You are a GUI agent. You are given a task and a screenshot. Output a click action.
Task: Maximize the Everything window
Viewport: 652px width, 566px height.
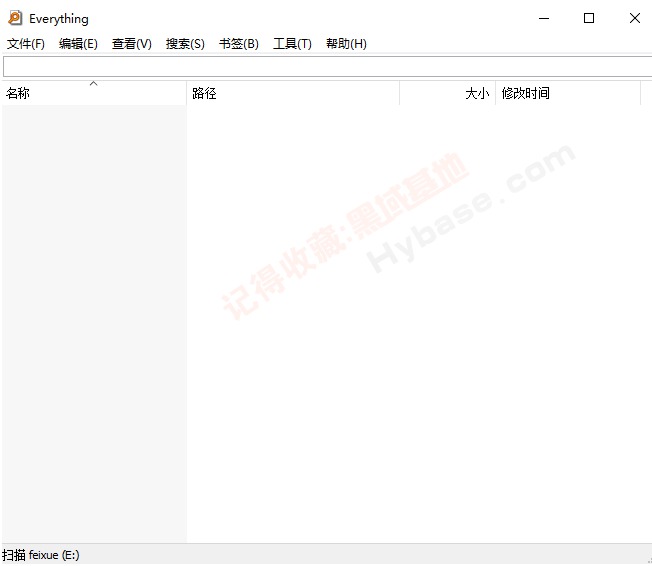pyautogui.click(x=589, y=18)
